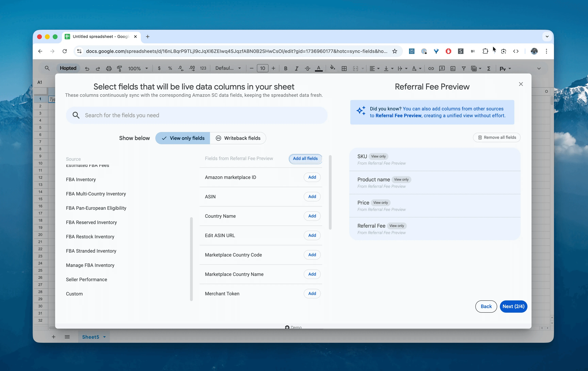Bookmark this page with the star icon
Image resolution: width=588 pixels, height=371 pixels.
(x=395, y=51)
